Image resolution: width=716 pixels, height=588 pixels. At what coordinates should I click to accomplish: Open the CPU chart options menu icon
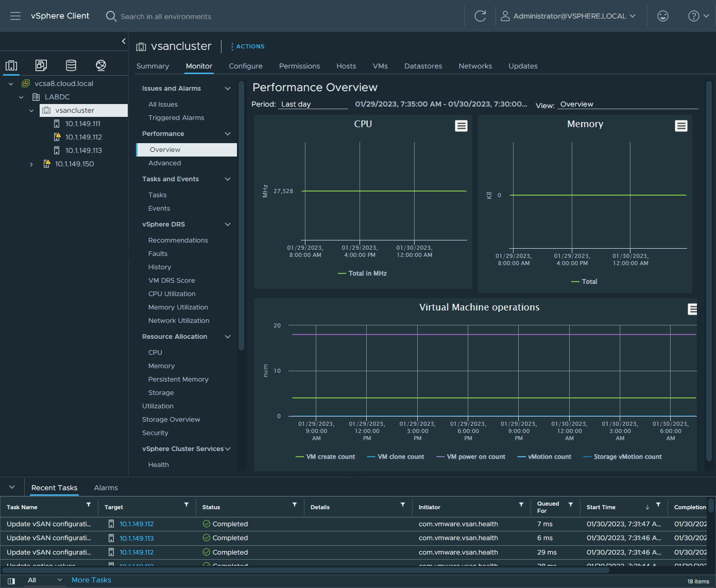461,126
